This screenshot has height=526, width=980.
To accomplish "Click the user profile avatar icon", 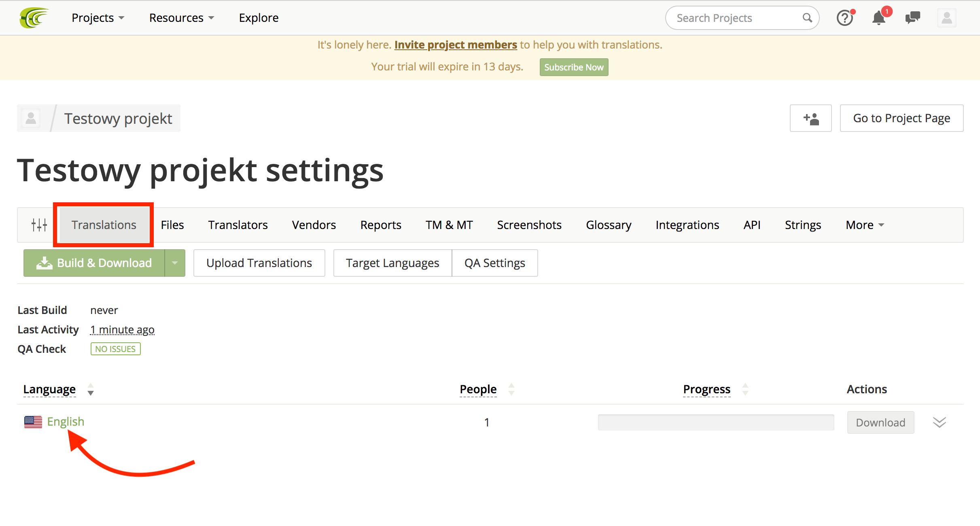I will [946, 18].
